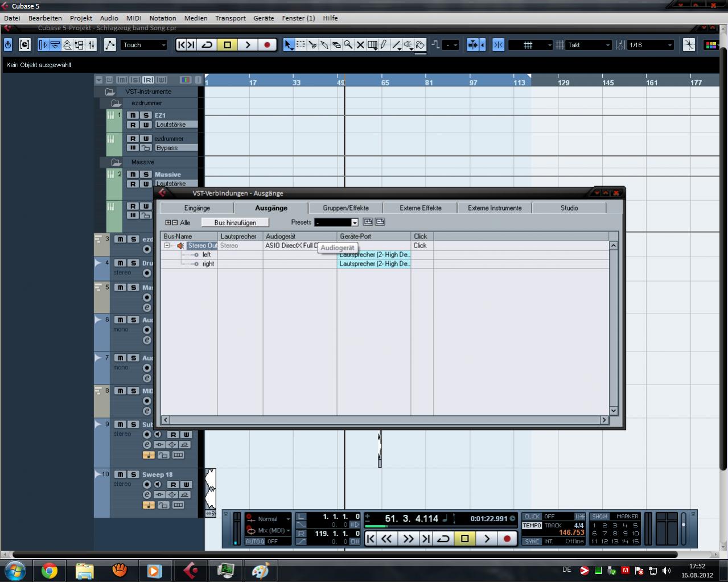Toggle the metronome CLICK button
The image size is (728, 582).
pos(532,517)
